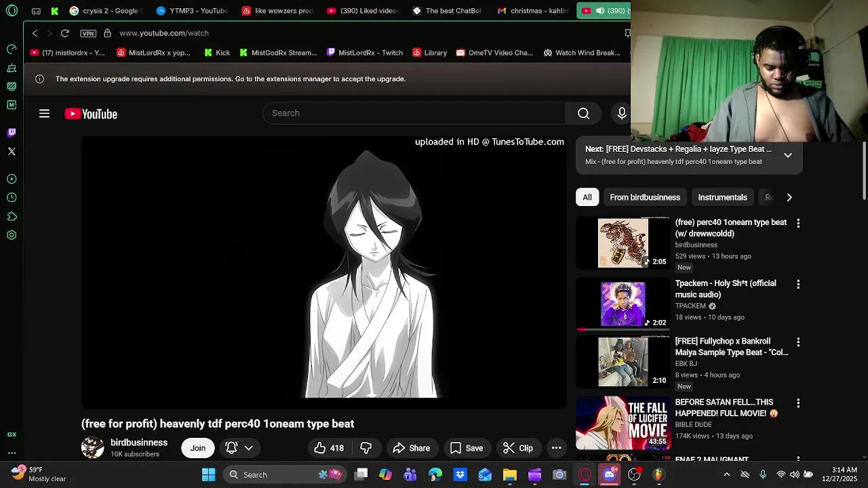This screenshot has width=868, height=488.
Task: Toggle the Opera VPN badge
Action: coord(87,33)
